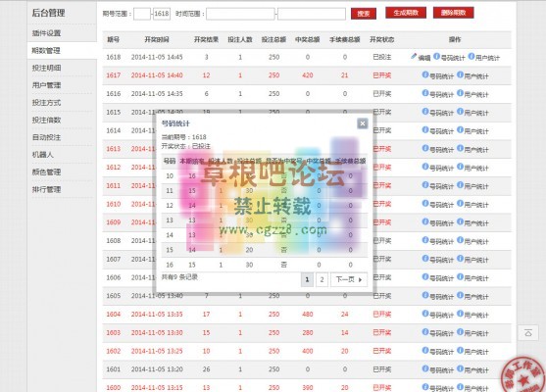546x392 pixels.
Task: Open 用户统计 info icon in row 1618
Action: [472, 57]
